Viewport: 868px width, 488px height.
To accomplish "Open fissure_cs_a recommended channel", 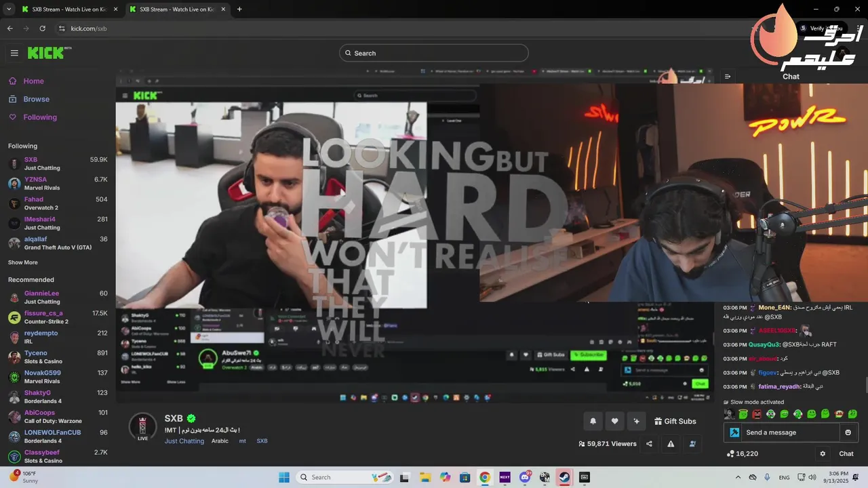I will tap(58, 317).
